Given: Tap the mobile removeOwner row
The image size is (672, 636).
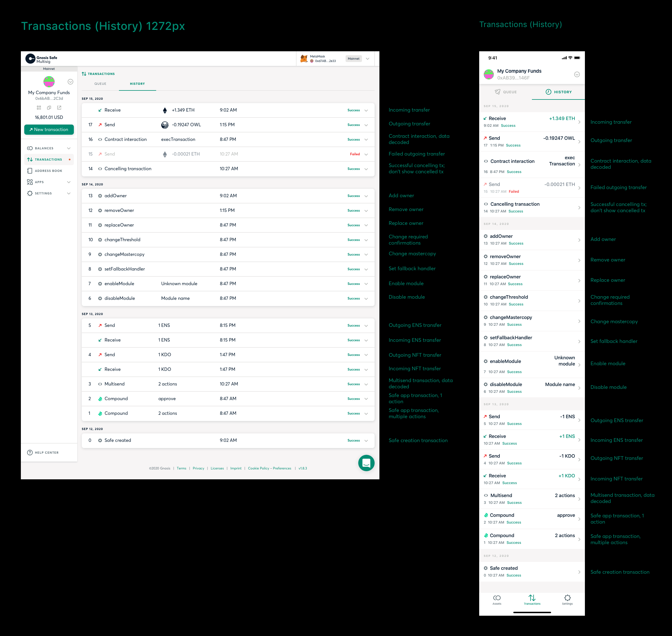Looking at the screenshot, I should pyautogui.click(x=532, y=260).
